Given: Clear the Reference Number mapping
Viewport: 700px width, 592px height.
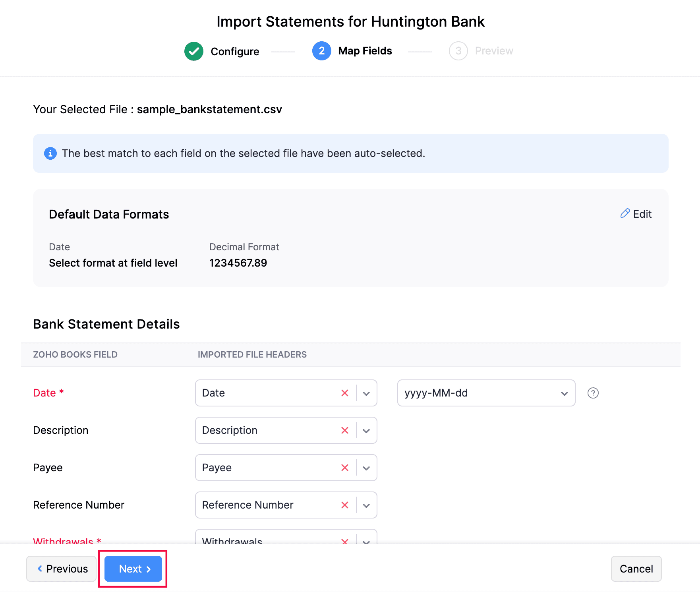Looking at the screenshot, I should (344, 505).
